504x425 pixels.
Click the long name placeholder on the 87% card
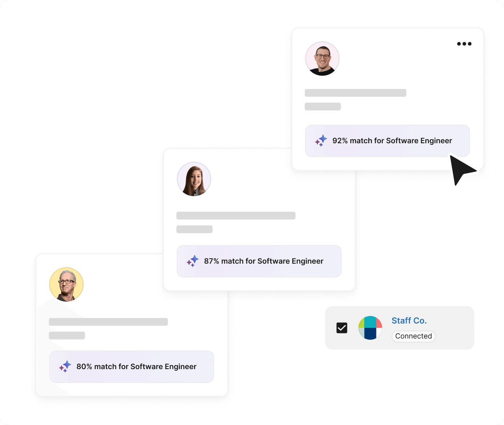click(x=235, y=216)
